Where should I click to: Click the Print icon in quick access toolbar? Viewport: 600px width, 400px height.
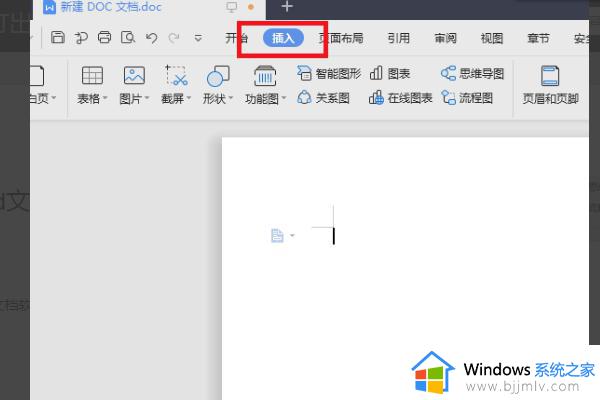point(104,38)
